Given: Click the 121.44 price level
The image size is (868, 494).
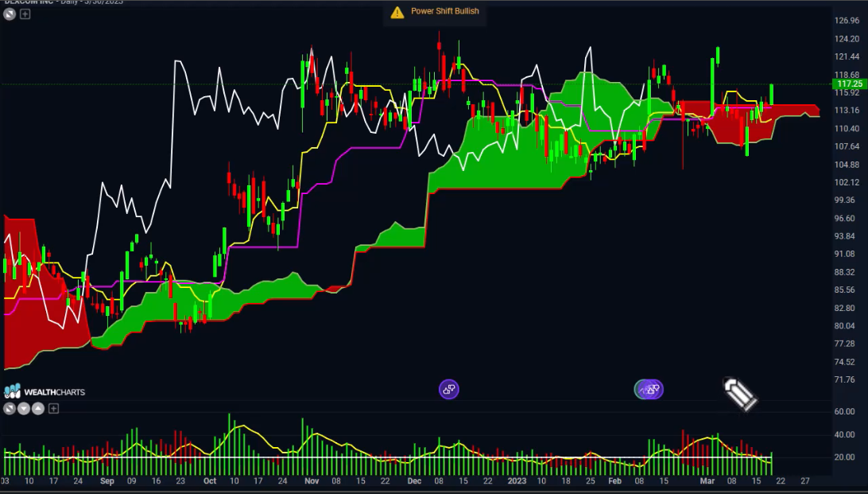Looking at the screenshot, I should [x=847, y=56].
